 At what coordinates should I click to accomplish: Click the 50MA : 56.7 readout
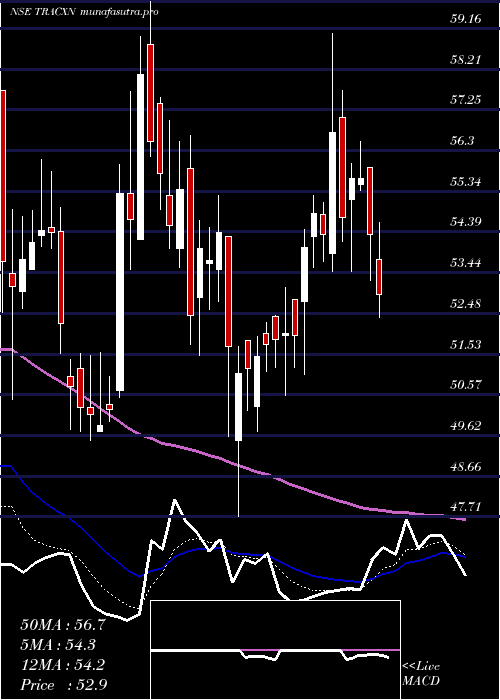[x=63, y=625]
